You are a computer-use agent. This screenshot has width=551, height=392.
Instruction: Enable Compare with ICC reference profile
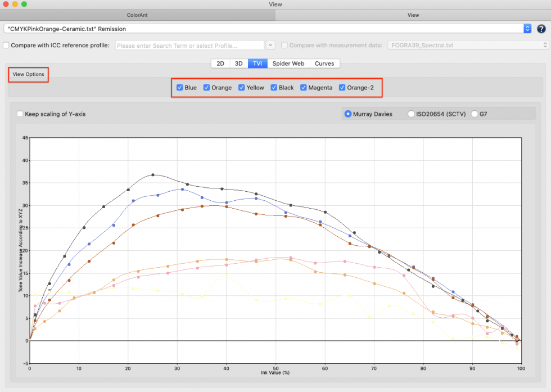[7, 45]
